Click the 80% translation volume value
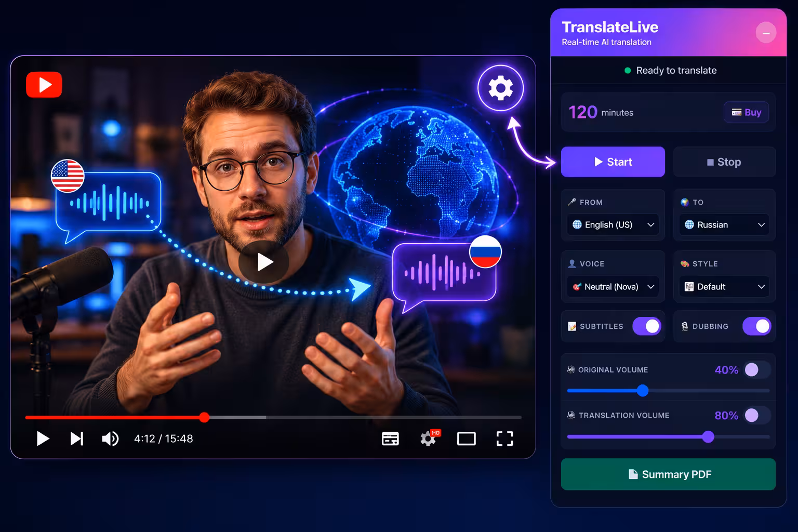 coord(726,416)
